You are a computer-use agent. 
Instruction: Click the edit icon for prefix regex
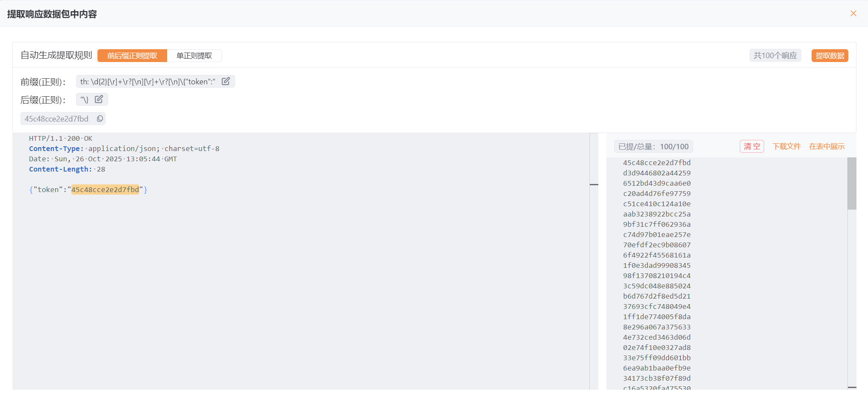(226, 81)
